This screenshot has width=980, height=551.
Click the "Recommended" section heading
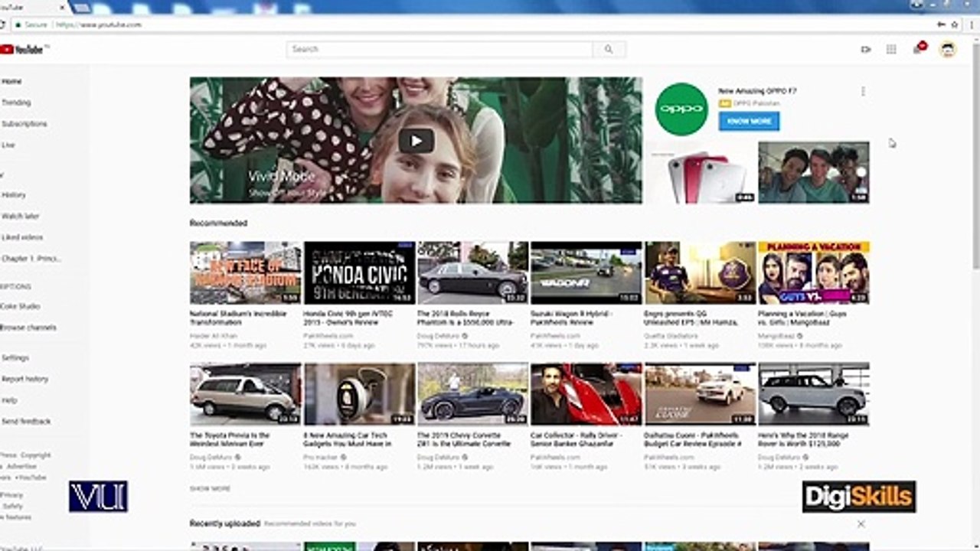[x=218, y=223]
